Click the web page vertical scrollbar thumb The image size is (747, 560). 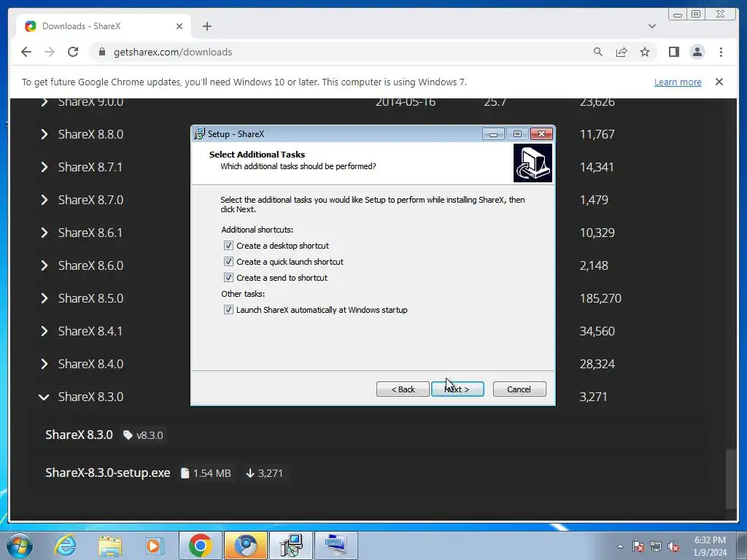731,479
